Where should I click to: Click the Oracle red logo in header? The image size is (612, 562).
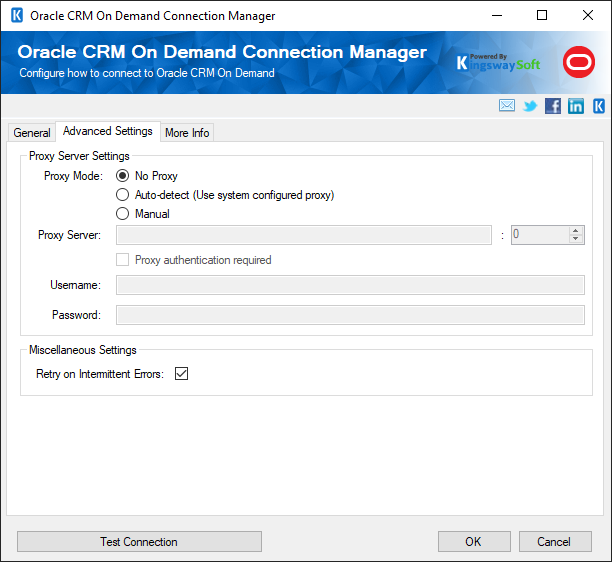tap(579, 62)
